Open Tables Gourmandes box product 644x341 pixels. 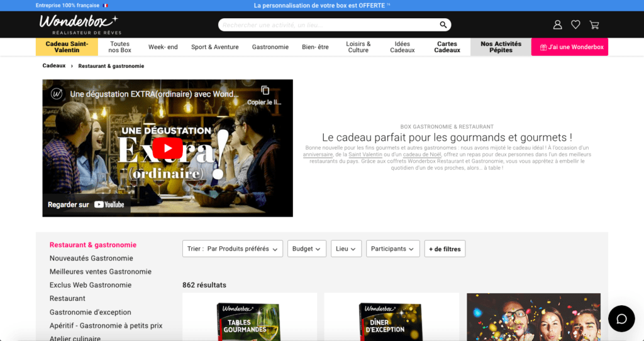[250, 317]
